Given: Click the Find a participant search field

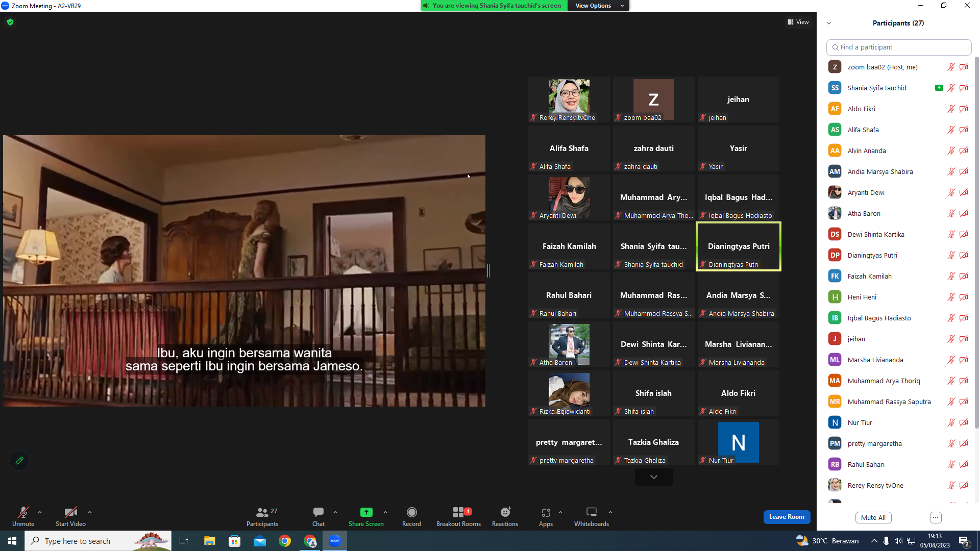Looking at the screenshot, I should (899, 47).
